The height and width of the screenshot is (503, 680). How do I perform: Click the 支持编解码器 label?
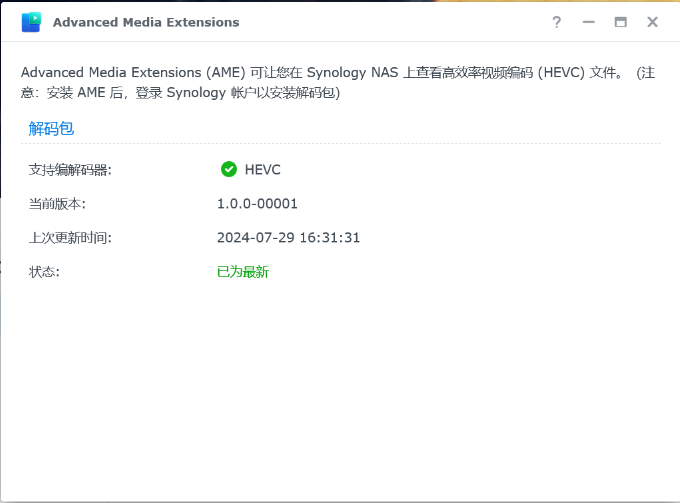(70, 170)
